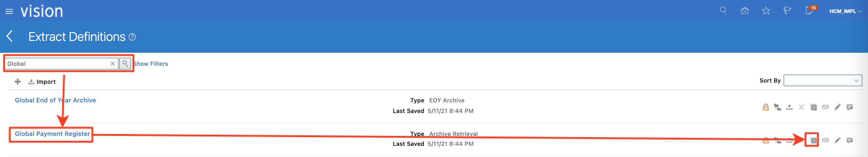Click the global search magnifier in header

723,11
